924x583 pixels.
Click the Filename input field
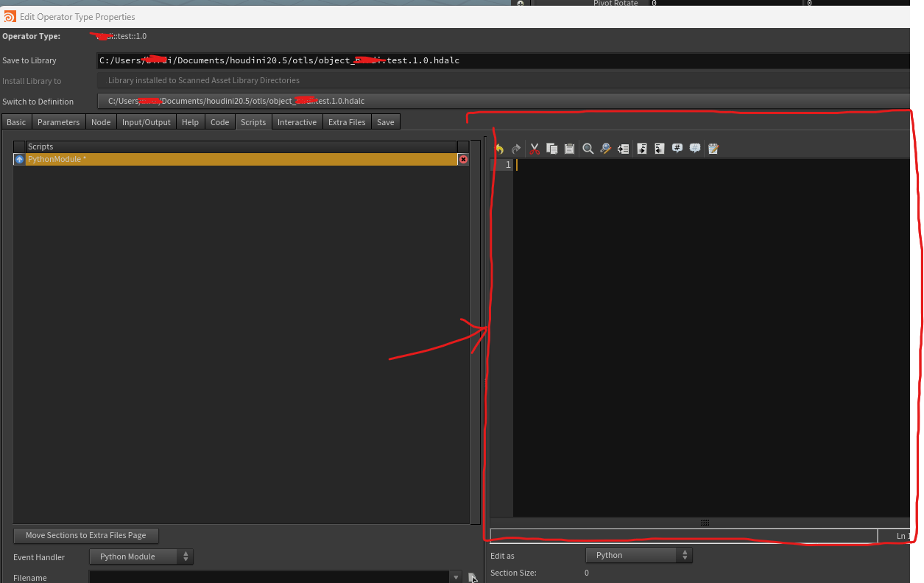pyautogui.click(x=269, y=578)
